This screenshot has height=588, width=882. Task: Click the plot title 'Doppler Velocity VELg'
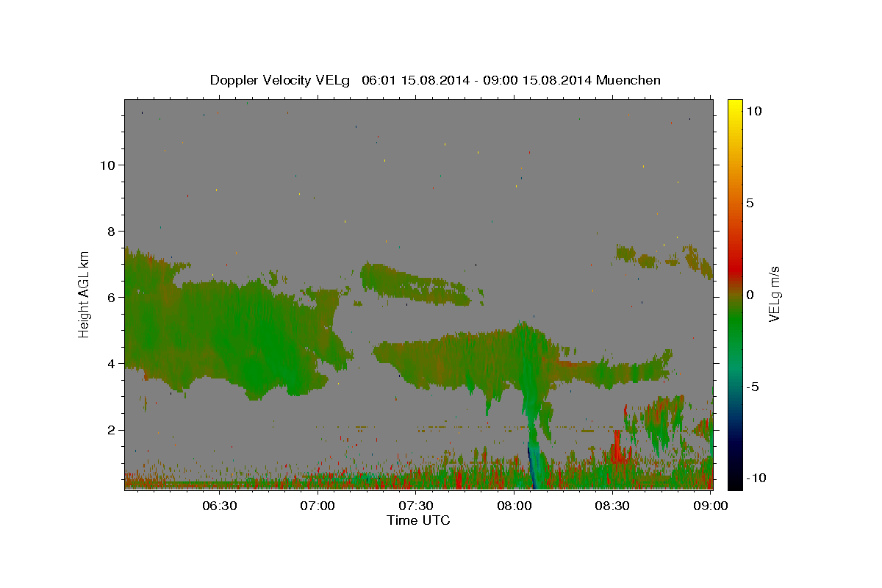point(282,80)
